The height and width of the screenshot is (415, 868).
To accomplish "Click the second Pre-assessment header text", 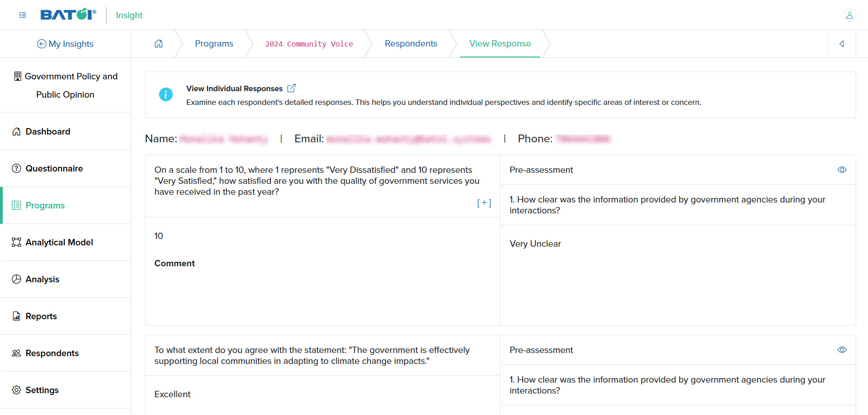I will pyautogui.click(x=541, y=350).
